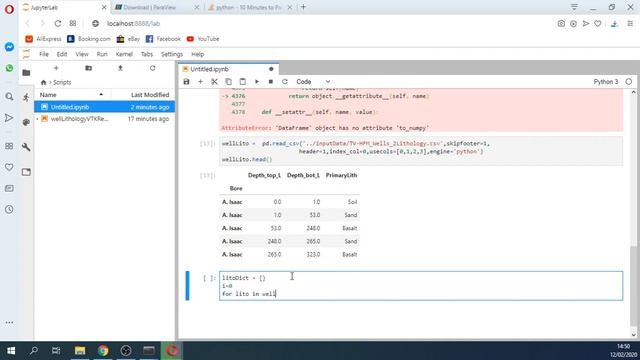Open the Help menu
This screenshot has height=360, width=640.
tap(198, 54)
